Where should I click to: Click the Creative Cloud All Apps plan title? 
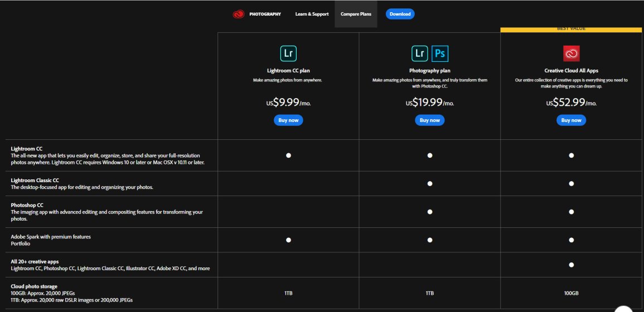point(571,71)
